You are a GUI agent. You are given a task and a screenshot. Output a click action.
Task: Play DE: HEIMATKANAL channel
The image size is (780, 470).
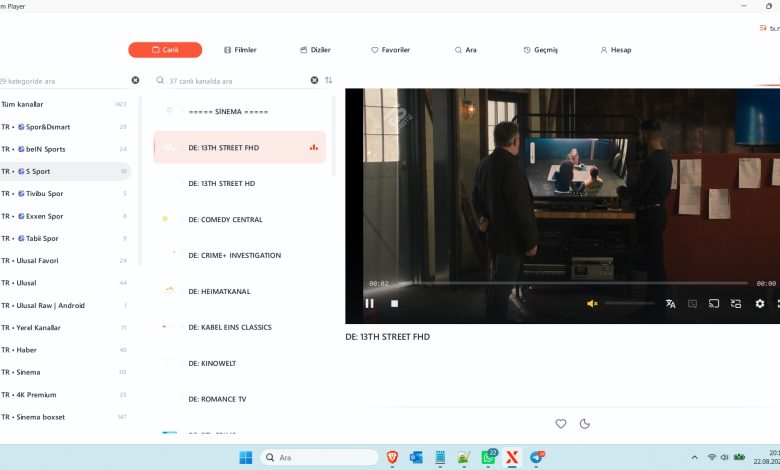pyautogui.click(x=239, y=291)
